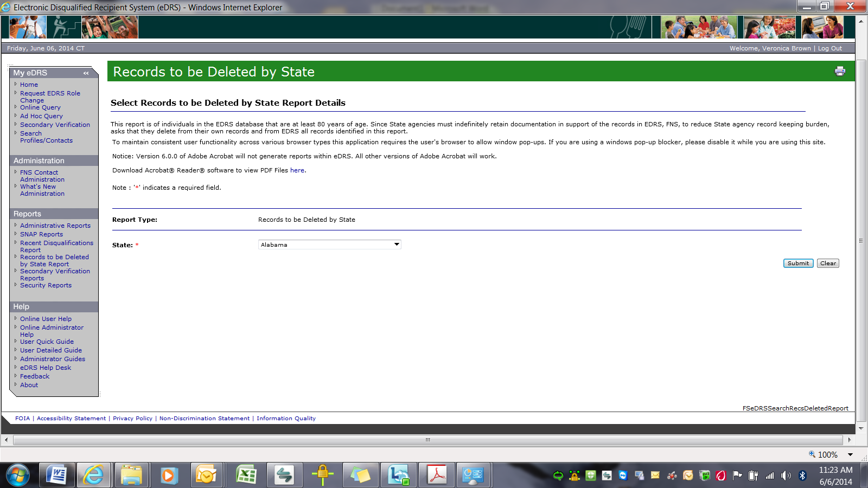Open the Home link in My eDRS
Screen dimensions: 868x488
(x=29, y=85)
